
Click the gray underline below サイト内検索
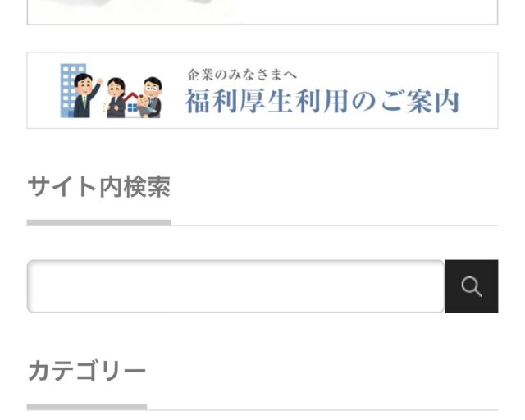(x=98, y=223)
